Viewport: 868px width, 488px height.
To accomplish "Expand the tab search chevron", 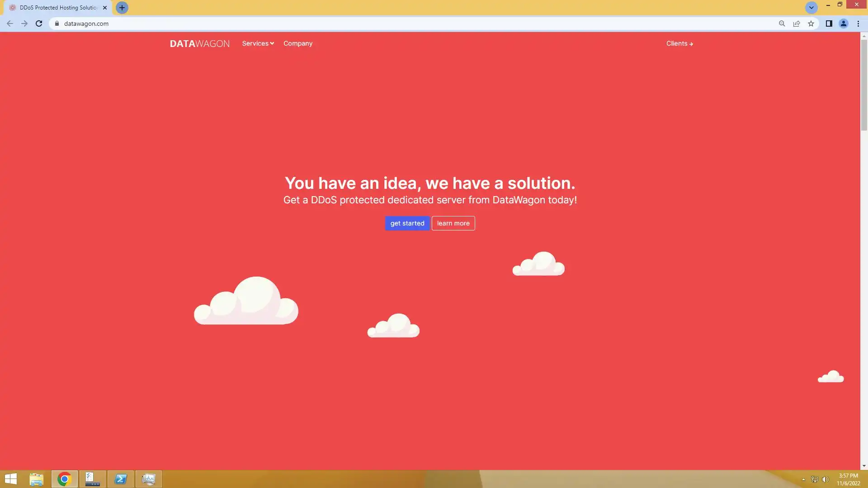I will click(811, 8).
